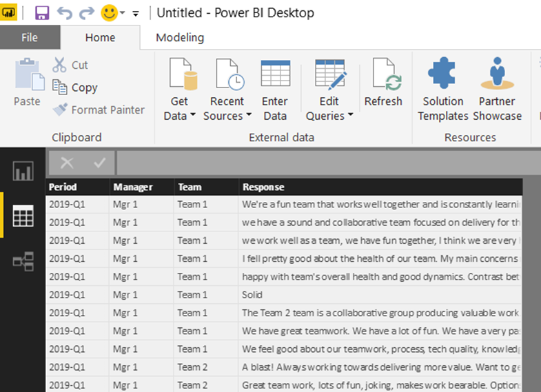This screenshot has width=541, height=392.
Task: Commit formula with the checkmark button
Action: (x=100, y=163)
